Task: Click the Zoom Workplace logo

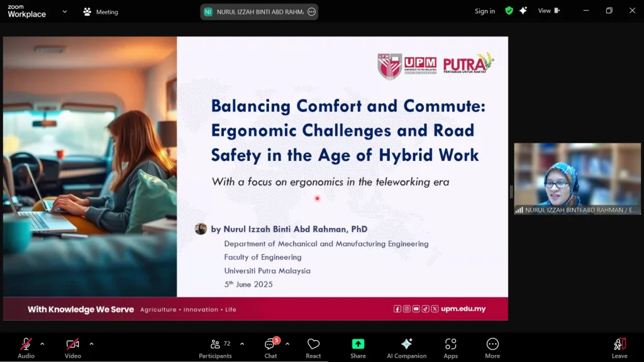Action: pyautogui.click(x=26, y=11)
